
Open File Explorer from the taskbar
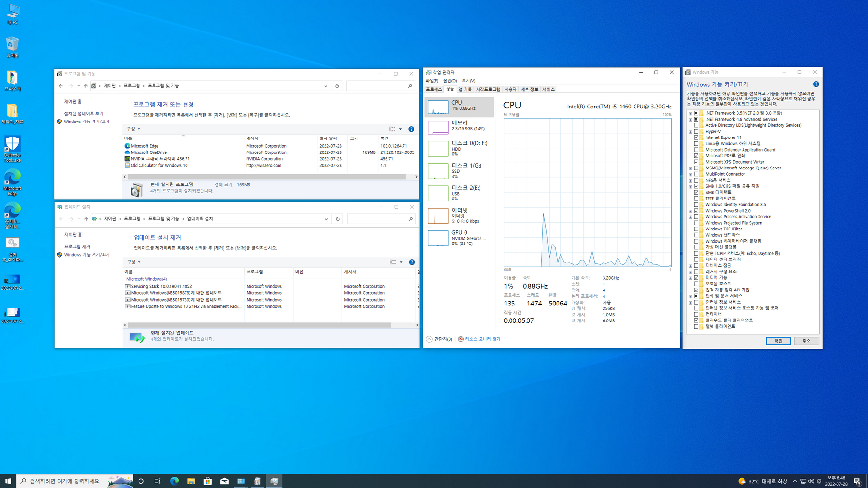pyautogui.click(x=191, y=481)
